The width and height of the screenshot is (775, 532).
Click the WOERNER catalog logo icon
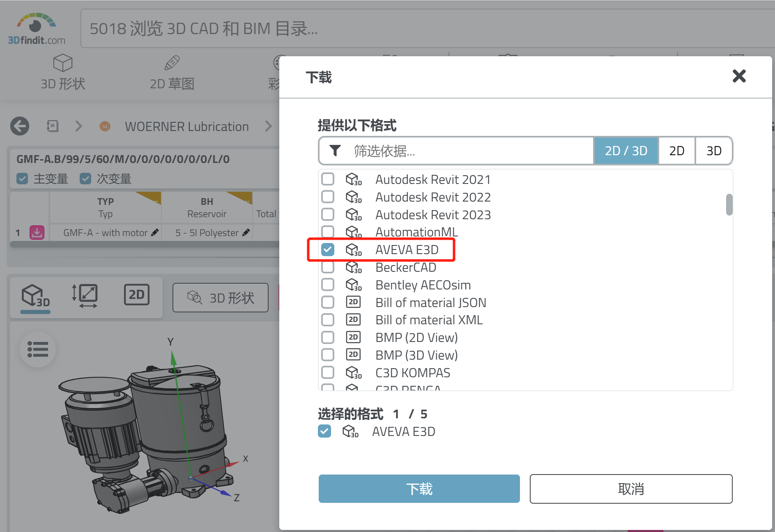(x=105, y=126)
